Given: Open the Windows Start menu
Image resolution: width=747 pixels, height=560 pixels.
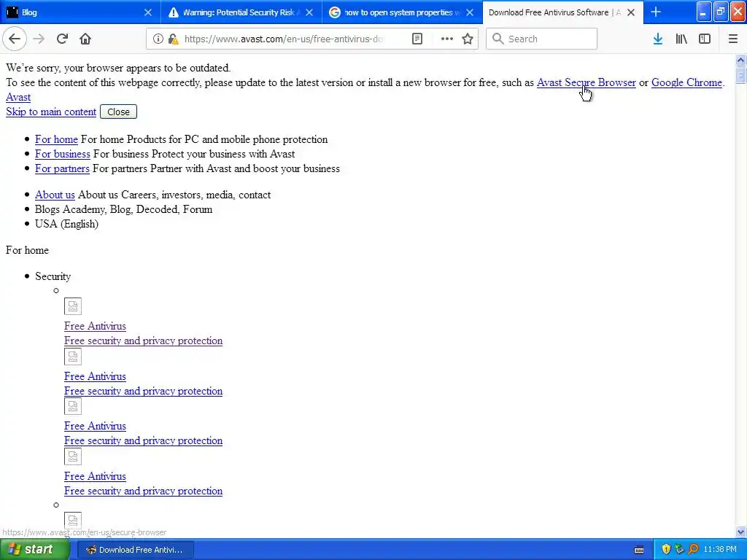Looking at the screenshot, I should (x=34, y=550).
